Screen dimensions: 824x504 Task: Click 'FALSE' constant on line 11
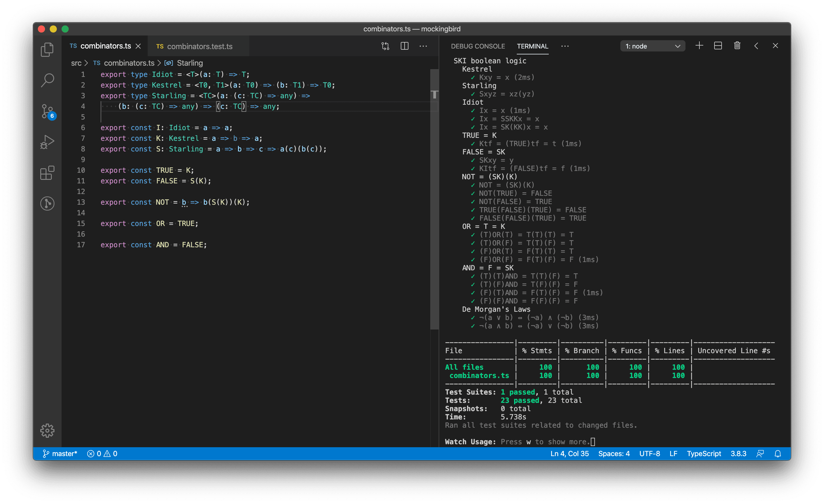(x=167, y=181)
